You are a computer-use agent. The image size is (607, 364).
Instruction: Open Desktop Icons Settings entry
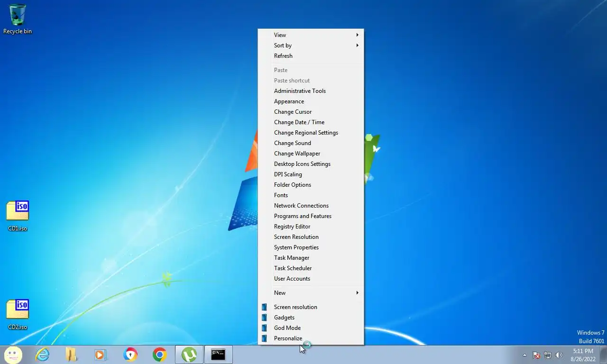coord(311,164)
